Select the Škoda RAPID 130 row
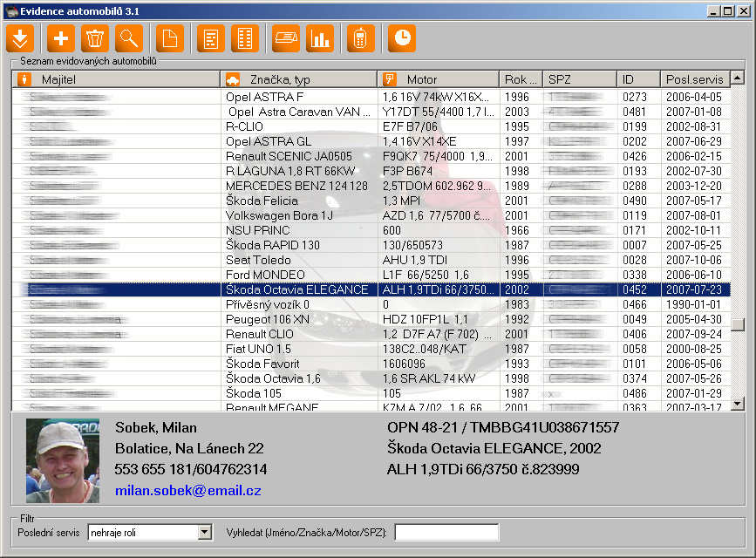This screenshot has width=756, height=558. click(371, 246)
